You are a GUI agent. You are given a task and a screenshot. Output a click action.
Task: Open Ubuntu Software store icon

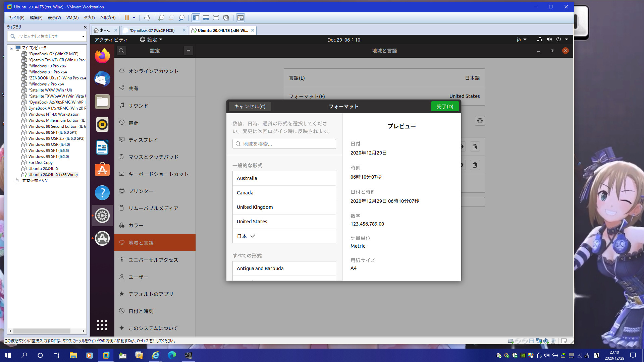pyautogui.click(x=102, y=170)
